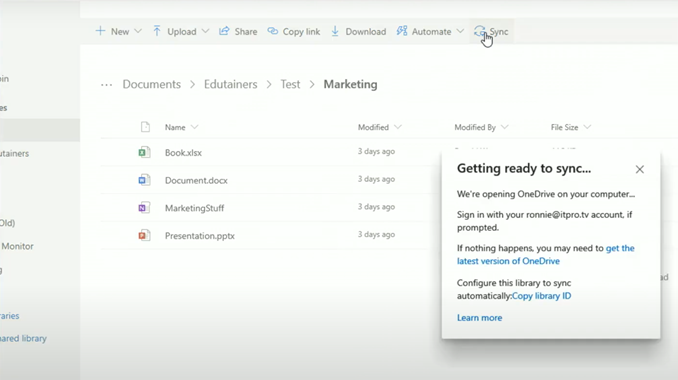Click modified date of Presentation.pptx row
The image size is (678, 380).
[x=376, y=234]
